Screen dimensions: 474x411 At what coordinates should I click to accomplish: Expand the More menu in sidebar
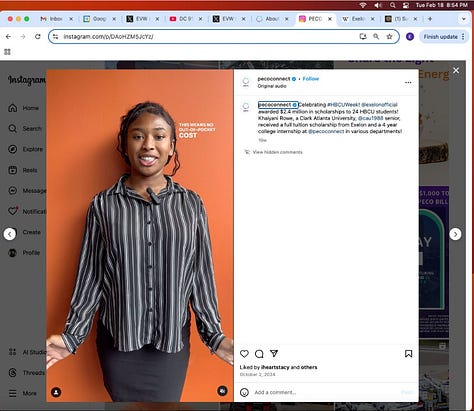tap(23, 393)
